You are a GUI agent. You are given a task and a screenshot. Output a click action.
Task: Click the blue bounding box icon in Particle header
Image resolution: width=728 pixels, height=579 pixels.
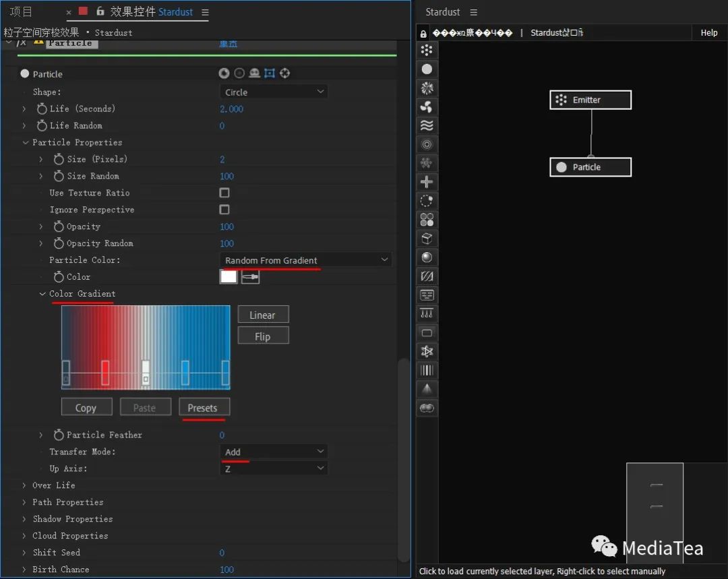click(x=270, y=73)
